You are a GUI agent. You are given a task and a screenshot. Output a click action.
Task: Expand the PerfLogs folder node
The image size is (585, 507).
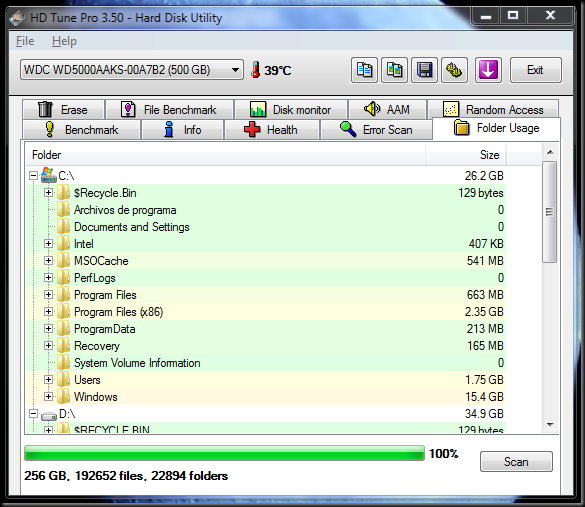pyautogui.click(x=48, y=278)
